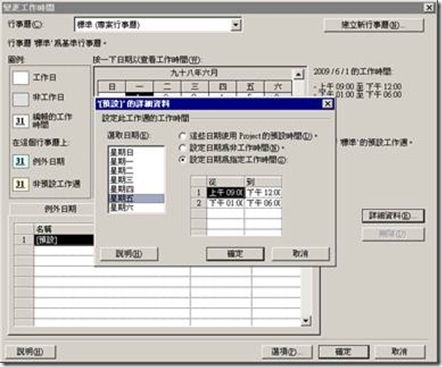Click the 下午 01:00 start time cell
Image resolution: width=442 pixels, height=367 pixels.
pos(226,203)
